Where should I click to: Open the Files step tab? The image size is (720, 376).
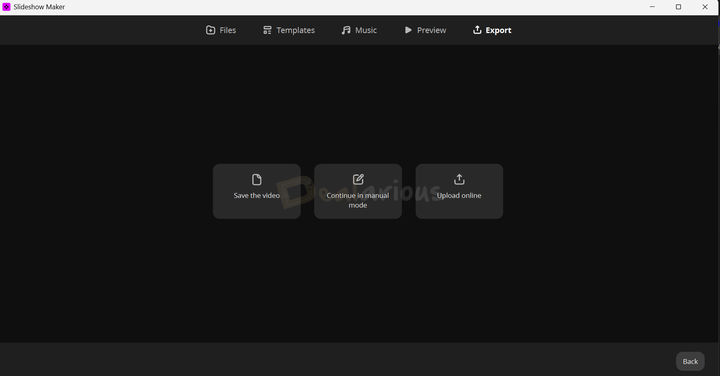coord(220,30)
